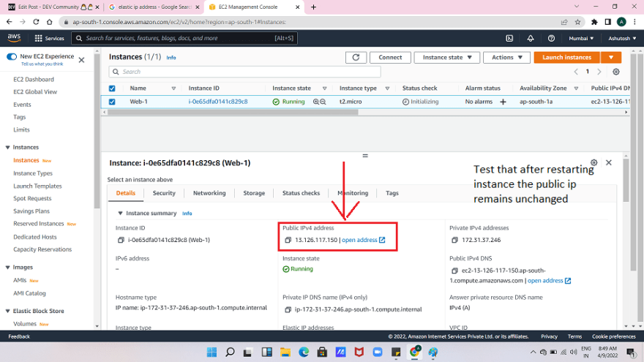The height and width of the screenshot is (362, 644).
Task: Copy the Instance ID in summary
Action: (121, 240)
